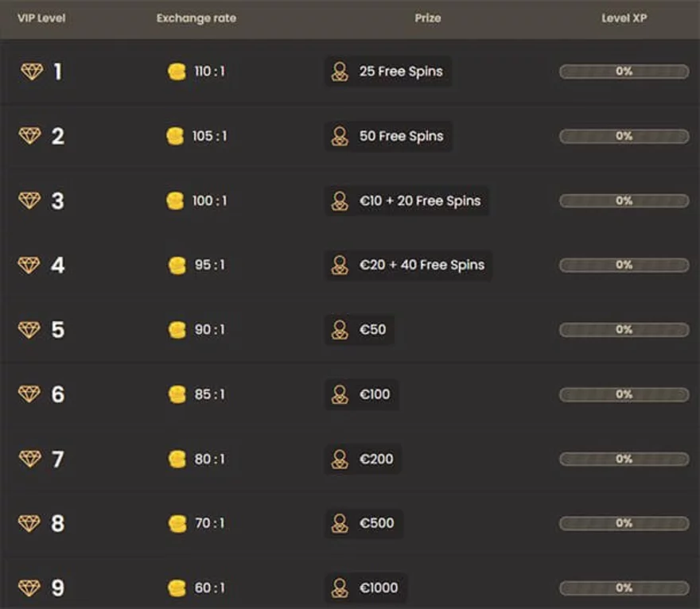The width and height of the screenshot is (700, 609).
Task: Click the Level XP column header
Action: 624,18
